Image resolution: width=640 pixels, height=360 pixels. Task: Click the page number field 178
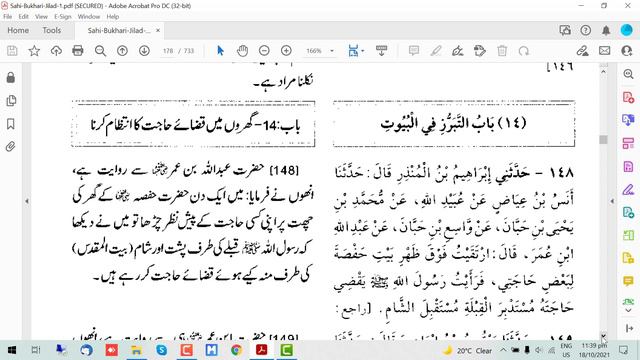click(168, 51)
